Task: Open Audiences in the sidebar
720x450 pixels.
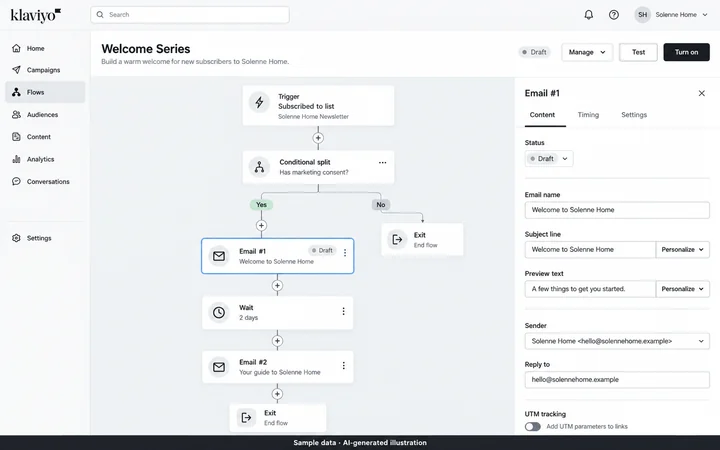Action: 45,115
